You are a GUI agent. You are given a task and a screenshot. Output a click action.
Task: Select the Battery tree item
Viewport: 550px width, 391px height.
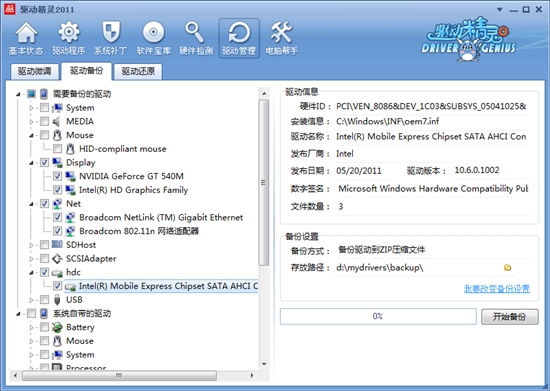point(80,327)
